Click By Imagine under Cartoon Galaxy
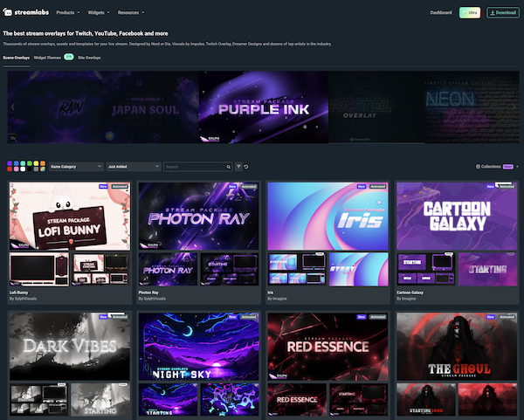This screenshot has height=420, width=524. [x=406, y=299]
